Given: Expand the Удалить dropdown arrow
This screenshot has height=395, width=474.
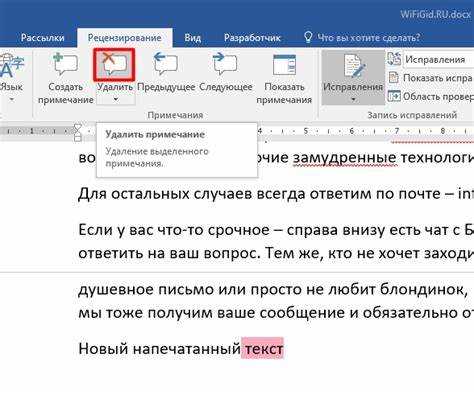Looking at the screenshot, I should pos(116,99).
